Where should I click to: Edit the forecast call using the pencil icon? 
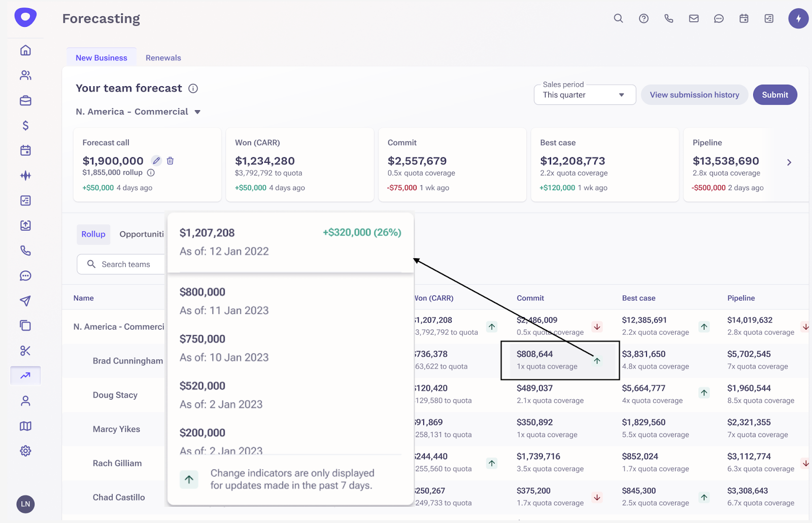coord(156,160)
